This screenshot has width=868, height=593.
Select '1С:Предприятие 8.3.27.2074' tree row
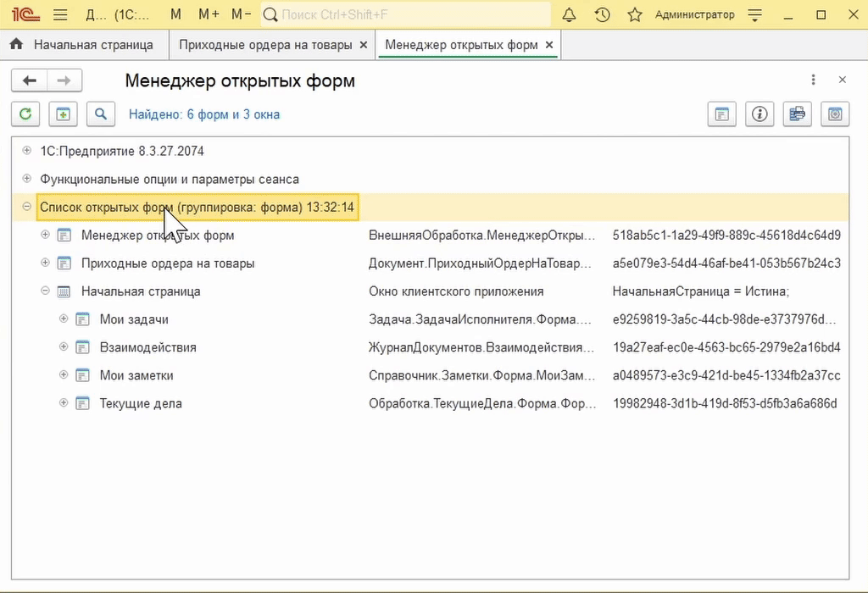coord(431,151)
